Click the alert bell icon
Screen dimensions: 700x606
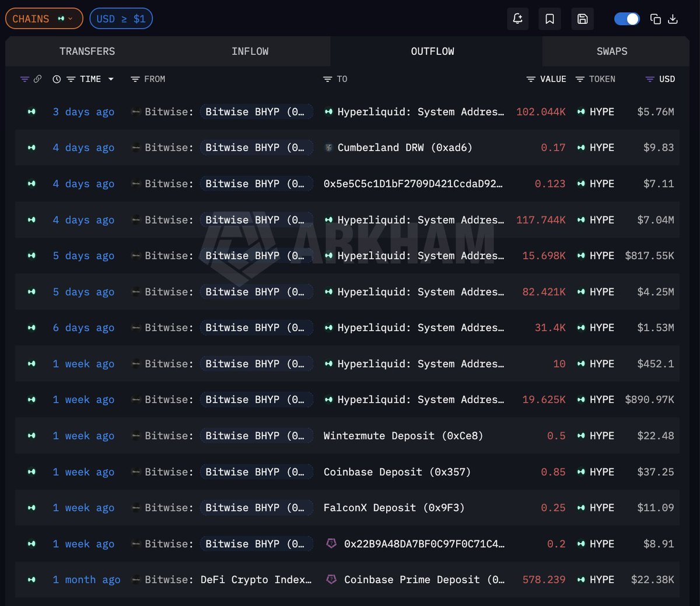point(517,19)
